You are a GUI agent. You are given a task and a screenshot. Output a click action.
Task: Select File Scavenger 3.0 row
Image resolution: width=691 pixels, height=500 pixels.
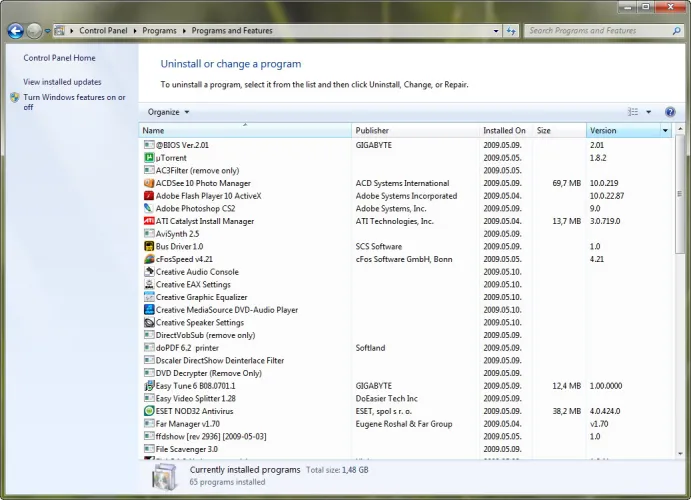click(x=405, y=449)
